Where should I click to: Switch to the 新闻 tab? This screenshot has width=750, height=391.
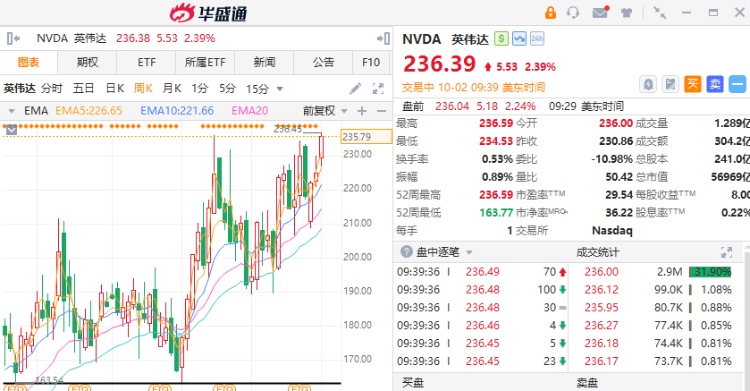264,62
